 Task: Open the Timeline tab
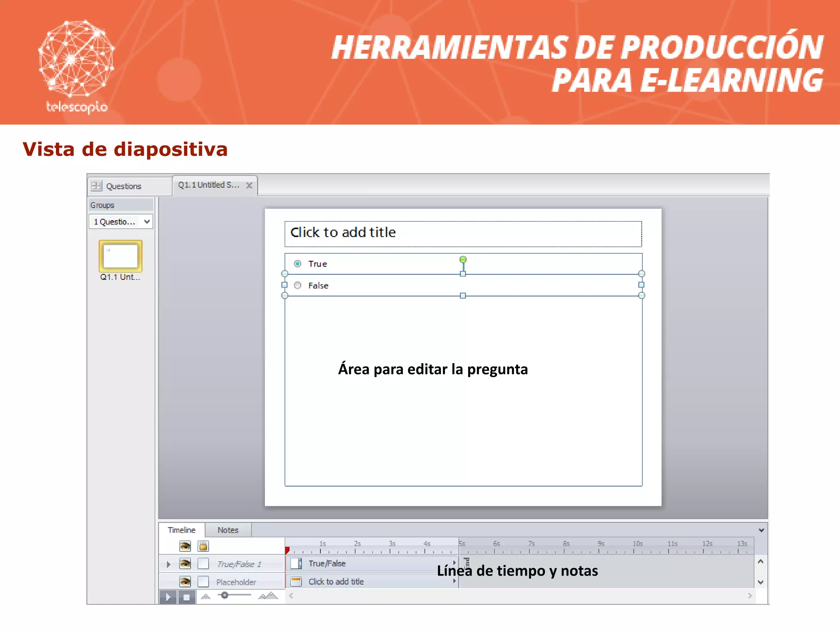[x=182, y=530]
